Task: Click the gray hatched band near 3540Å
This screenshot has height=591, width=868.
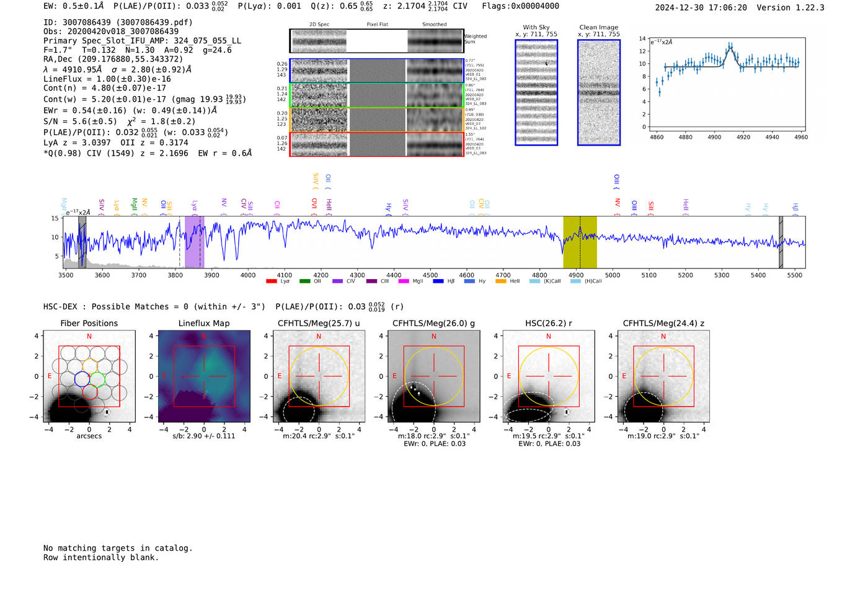Action: 82,242
